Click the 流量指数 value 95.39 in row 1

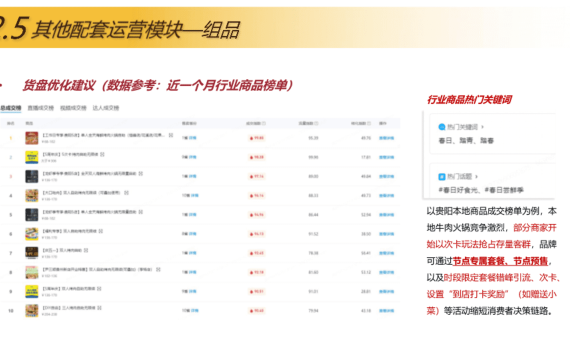pos(313,138)
